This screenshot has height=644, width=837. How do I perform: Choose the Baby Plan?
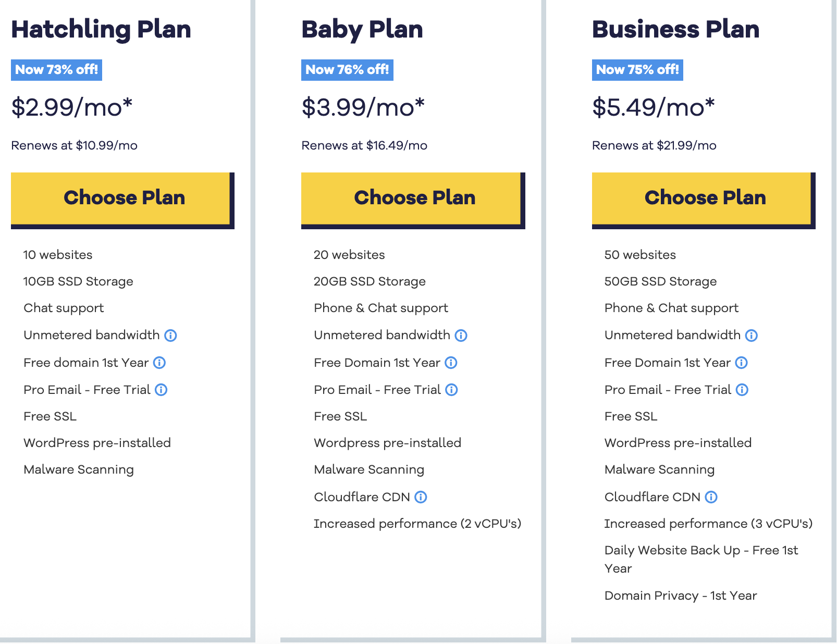pyautogui.click(x=413, y=201)
